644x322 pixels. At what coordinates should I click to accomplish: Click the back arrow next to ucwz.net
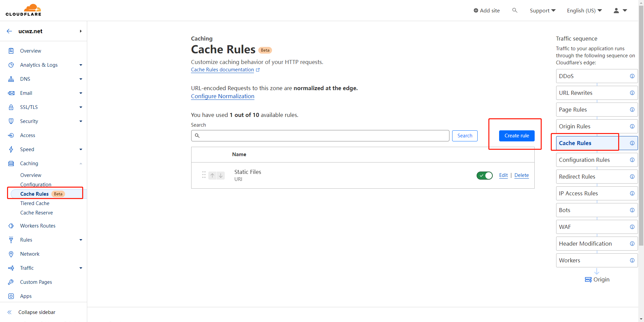click(x=9, y=31)
